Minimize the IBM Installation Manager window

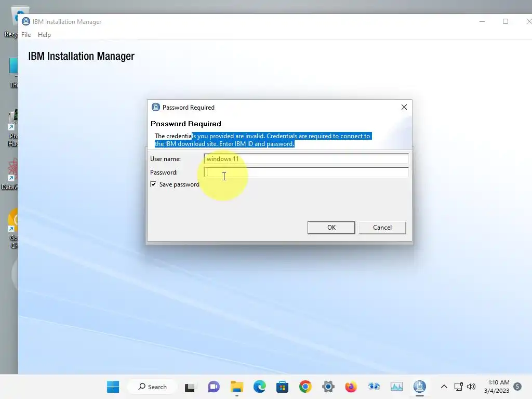pos(482,21)
